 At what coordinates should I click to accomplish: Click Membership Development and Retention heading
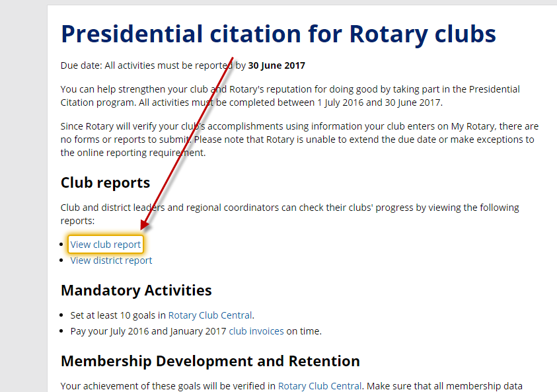(x=210, y=361)
